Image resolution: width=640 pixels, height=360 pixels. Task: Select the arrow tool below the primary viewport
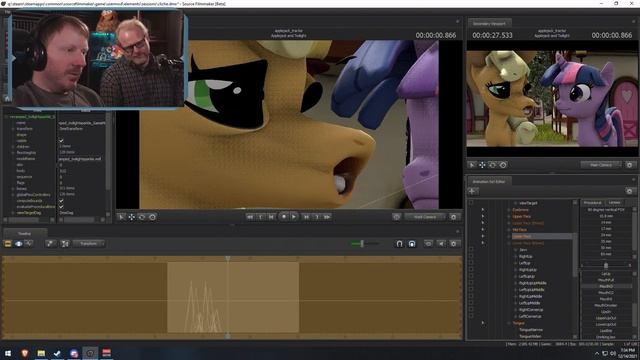pos(121,217)
